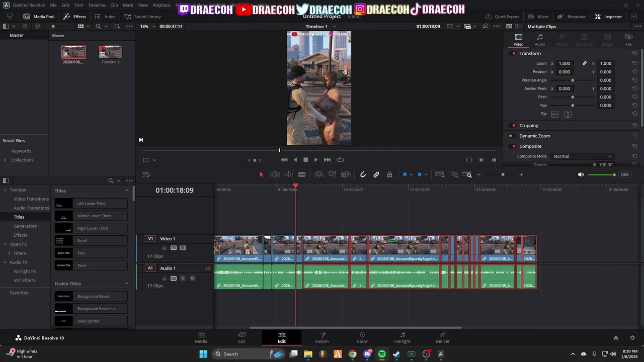Mute the Audio 1 track

(x=192, y=278)
